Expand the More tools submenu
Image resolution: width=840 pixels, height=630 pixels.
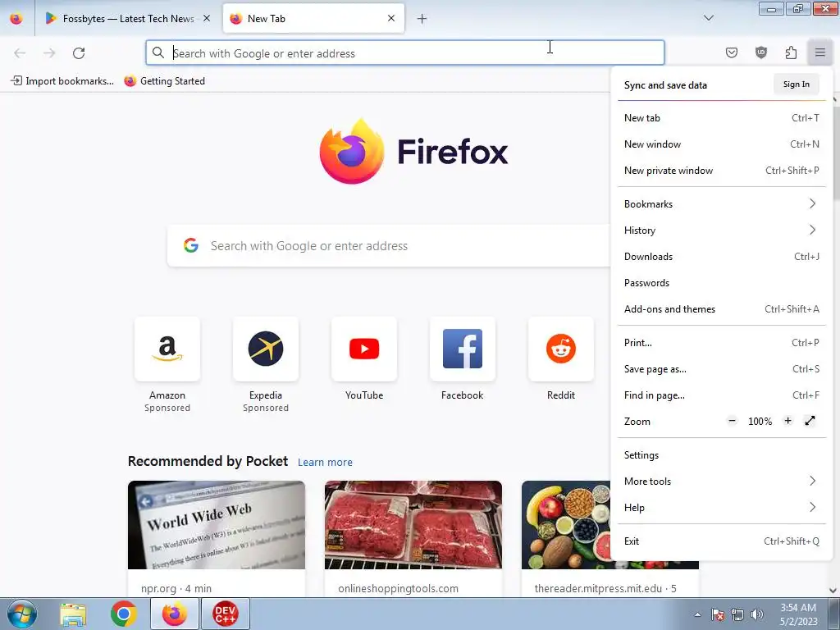(x=722, y=482)
